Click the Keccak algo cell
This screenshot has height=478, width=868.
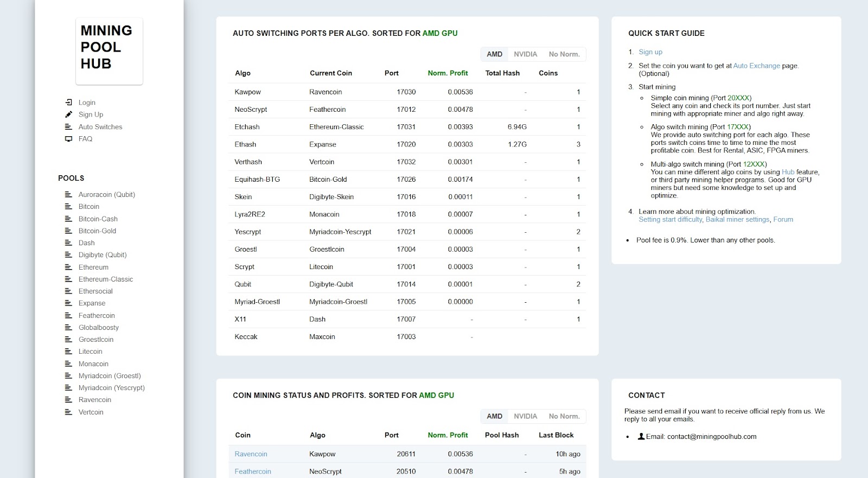[246, 337]
